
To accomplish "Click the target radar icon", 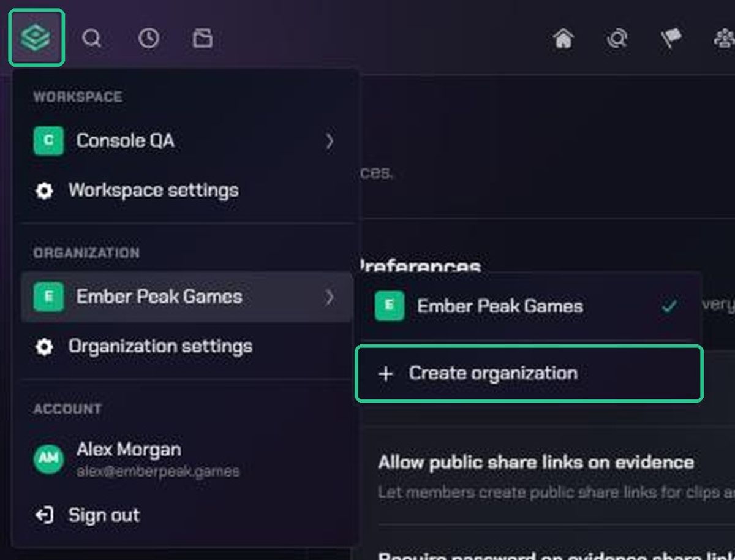I will pyautogui.click(x=617, y=39).
